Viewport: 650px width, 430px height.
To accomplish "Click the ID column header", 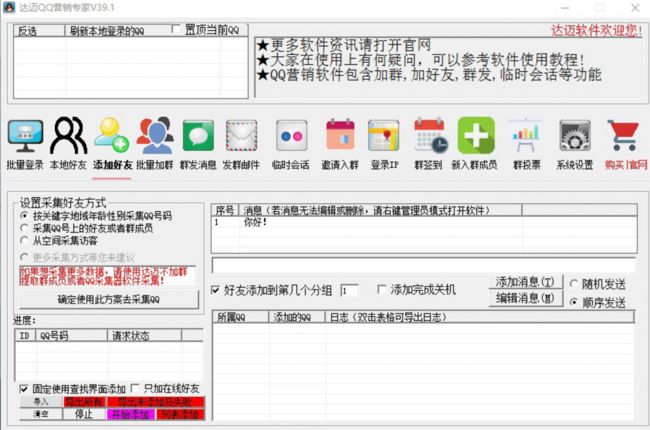I will (x=25, y=335).
